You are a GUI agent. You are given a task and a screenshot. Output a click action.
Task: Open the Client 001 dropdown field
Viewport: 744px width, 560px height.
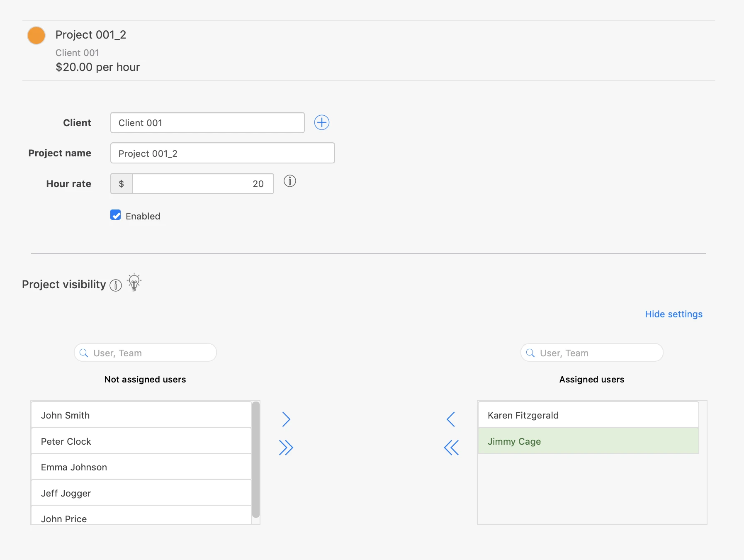(x=207, y=123)
